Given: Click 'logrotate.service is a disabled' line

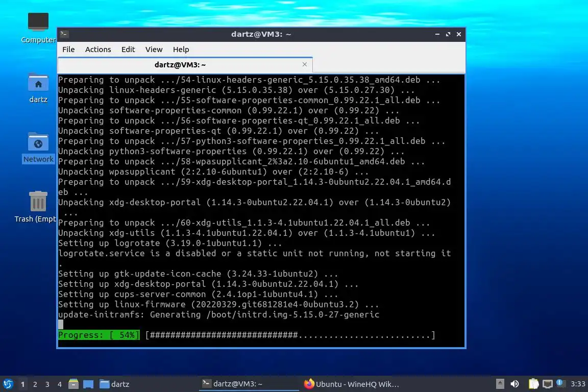Looking at the screenshot, I should tap(255, 254).
